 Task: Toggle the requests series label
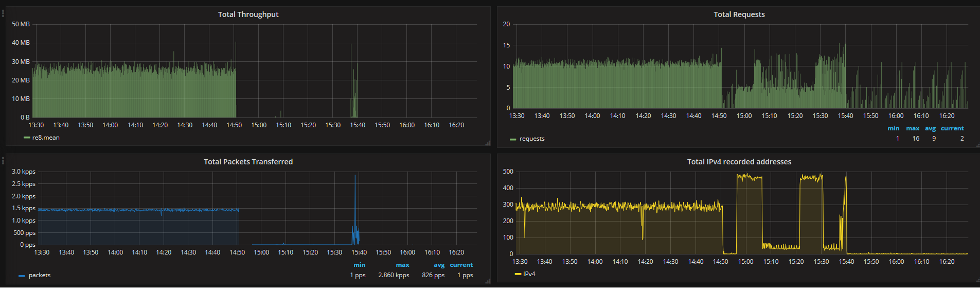(532, 139)
